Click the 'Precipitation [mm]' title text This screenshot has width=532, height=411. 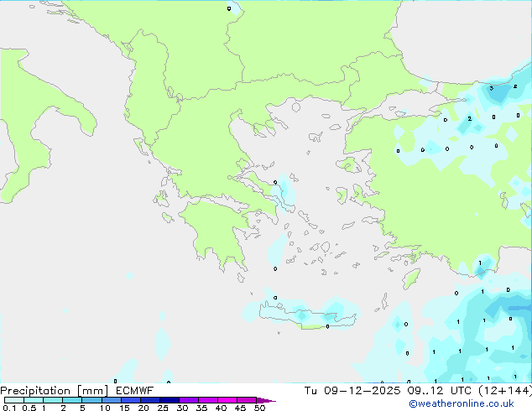pyautogui.click(x=55, y=391)
